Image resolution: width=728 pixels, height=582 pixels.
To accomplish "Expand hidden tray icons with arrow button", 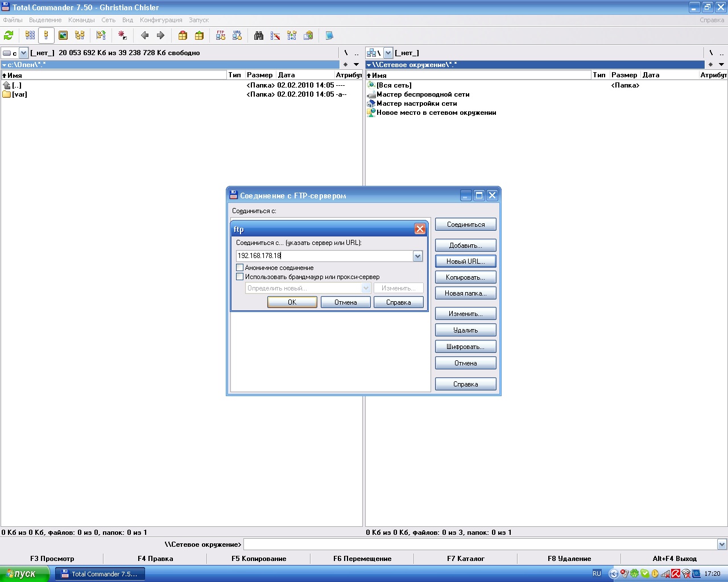I will (613, 573).
